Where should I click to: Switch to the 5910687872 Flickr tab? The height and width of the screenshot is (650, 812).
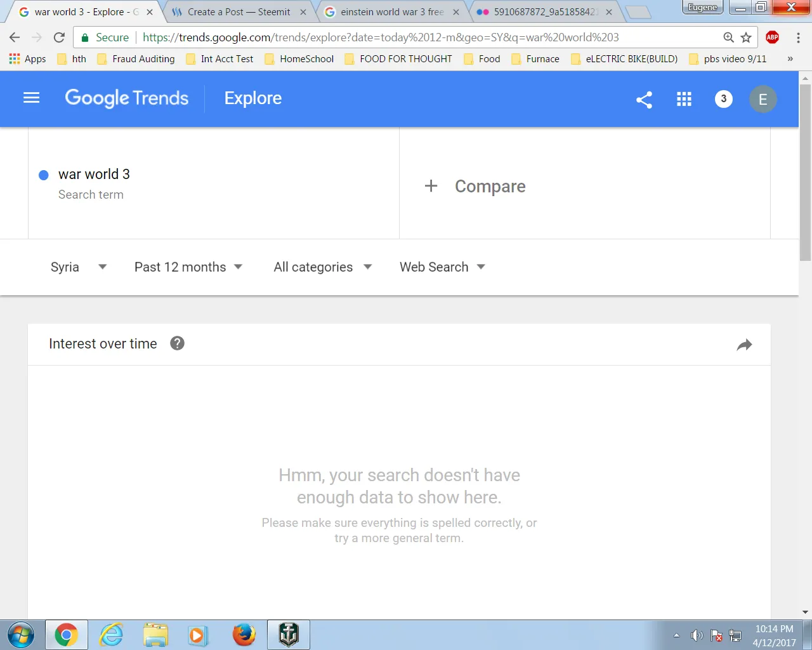click(x=544, y=12)
